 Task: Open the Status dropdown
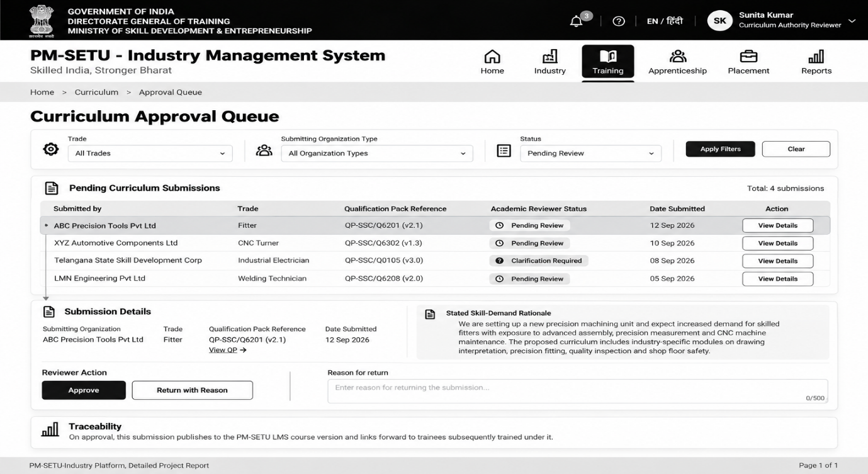click(591, 154)
